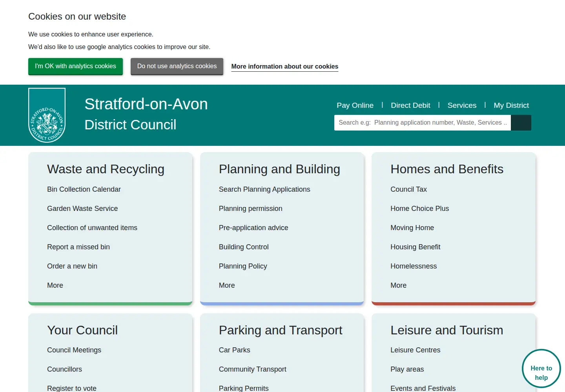View Council Meetings

74,350
